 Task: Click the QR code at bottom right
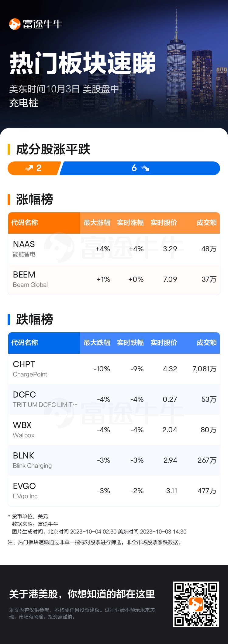pos(196,604)
